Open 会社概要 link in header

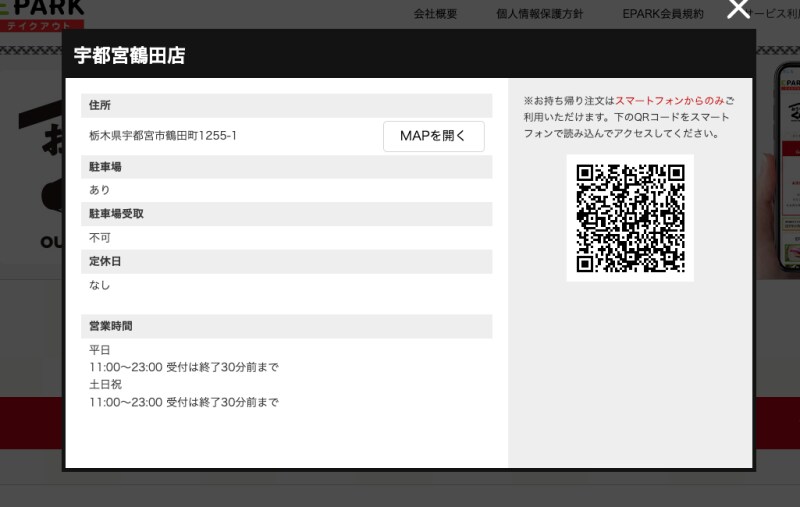pyautogui.click(x=435, y=14)
